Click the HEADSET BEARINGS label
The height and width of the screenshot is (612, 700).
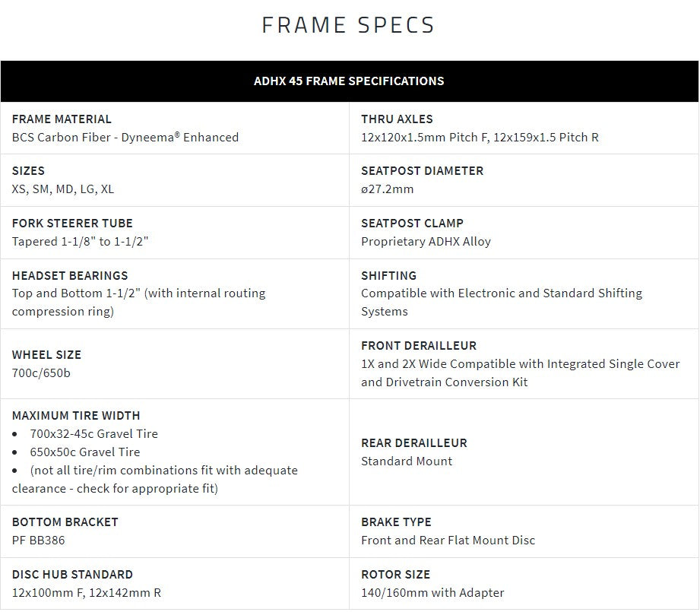click(x=70, y=276)
